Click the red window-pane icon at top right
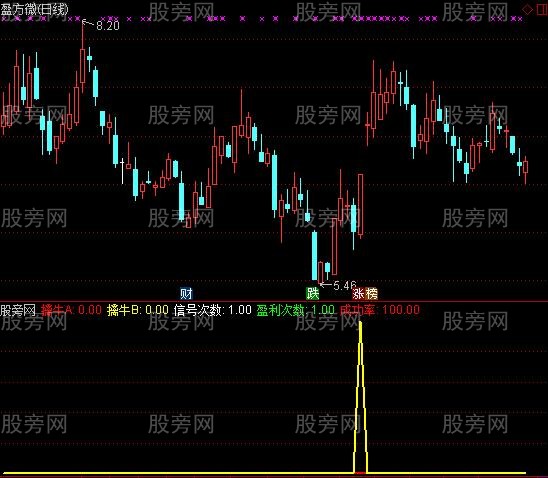Screen dimensions: 548x478 coord(542,9)
